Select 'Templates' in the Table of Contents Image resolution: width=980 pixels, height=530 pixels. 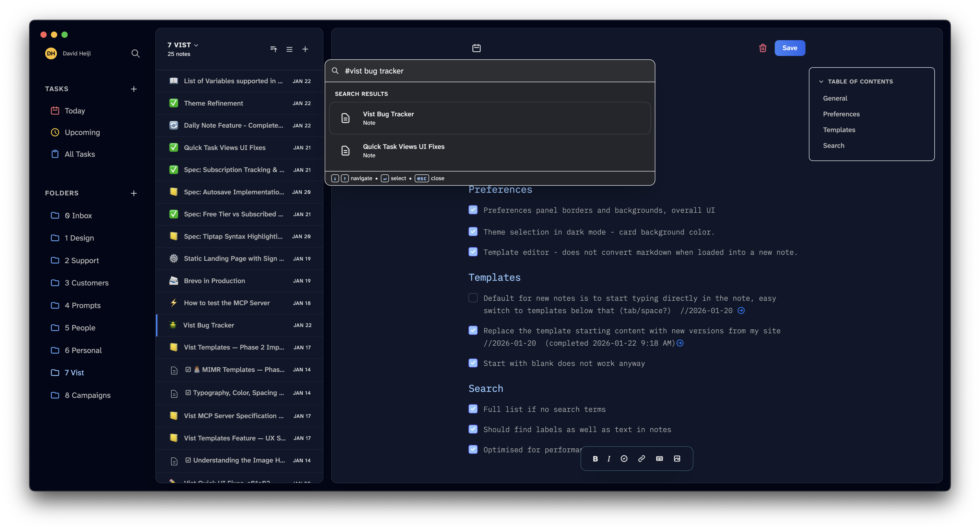click(839, 129)
